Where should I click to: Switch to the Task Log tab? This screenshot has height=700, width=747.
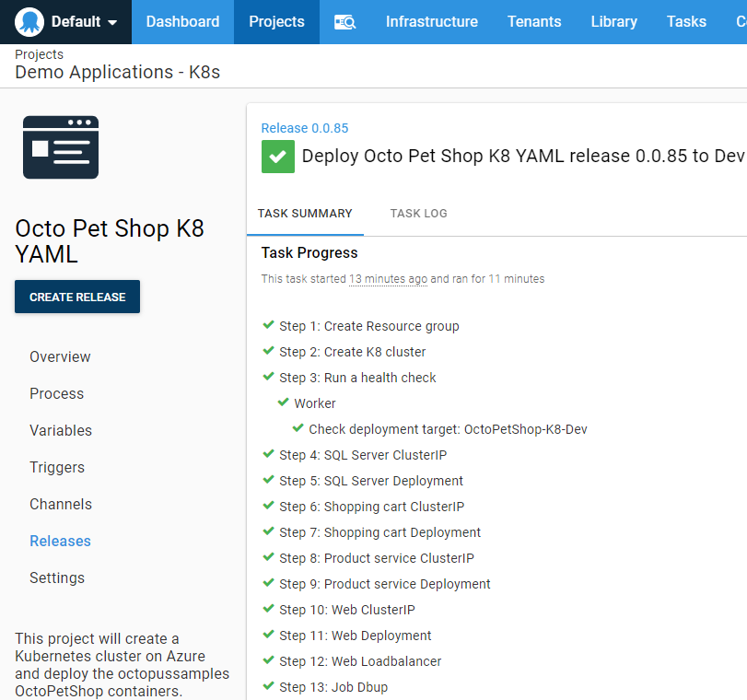[418, 214]
